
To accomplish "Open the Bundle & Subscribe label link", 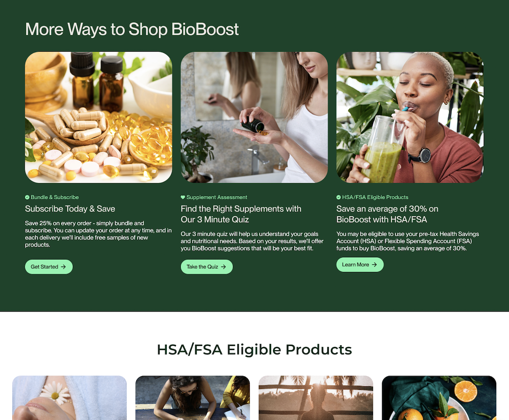I will coord(54,197).
